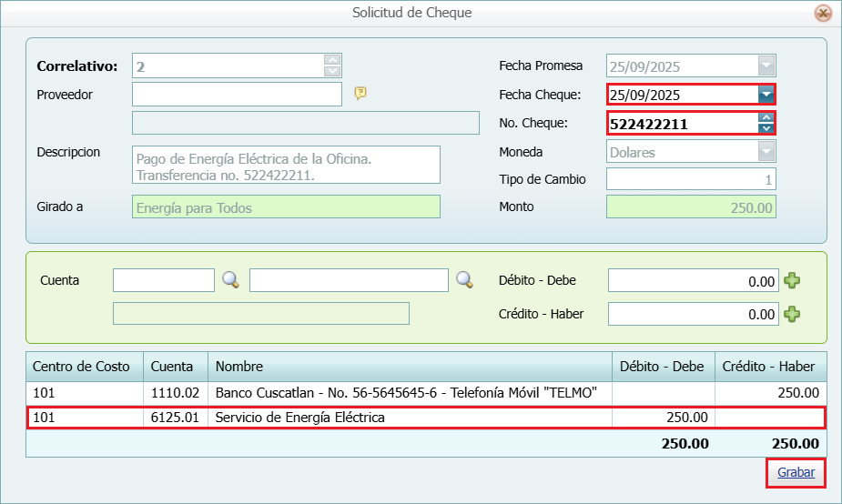Click the Crédito - Haber column header
The width and height of the screenshot is (842, 504).
[771, 367]
